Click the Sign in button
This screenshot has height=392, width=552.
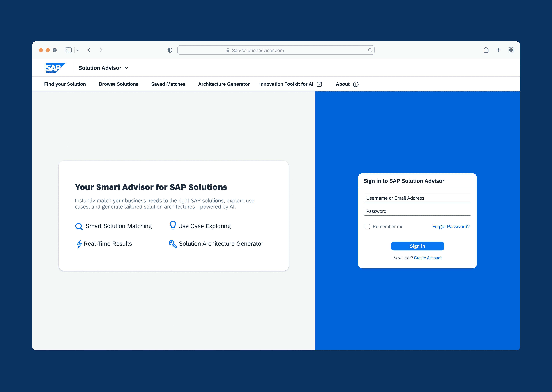pyautogui.click(x=417, y=246)
